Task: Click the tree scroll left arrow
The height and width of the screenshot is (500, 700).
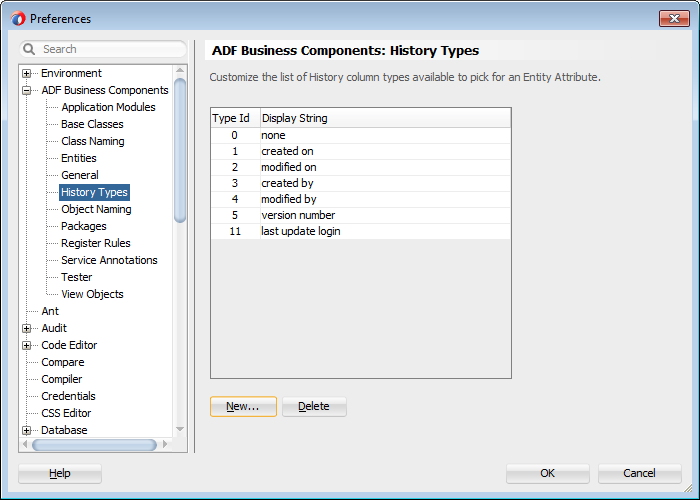Action: click(25, 444)
